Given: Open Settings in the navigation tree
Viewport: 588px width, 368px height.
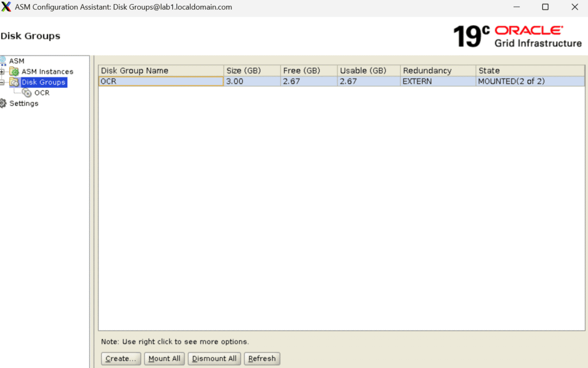Looking at the screenshot, I should click(x=24, y=103).
